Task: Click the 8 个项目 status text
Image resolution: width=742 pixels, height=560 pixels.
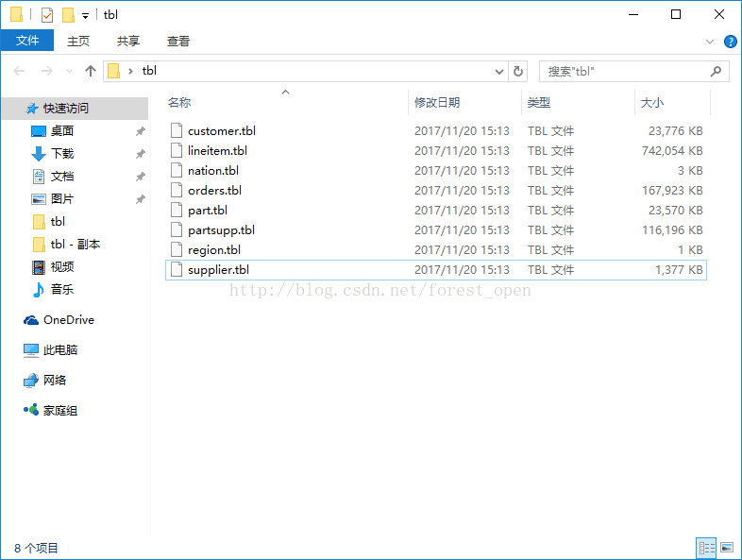Action: (x=36, y=548)
